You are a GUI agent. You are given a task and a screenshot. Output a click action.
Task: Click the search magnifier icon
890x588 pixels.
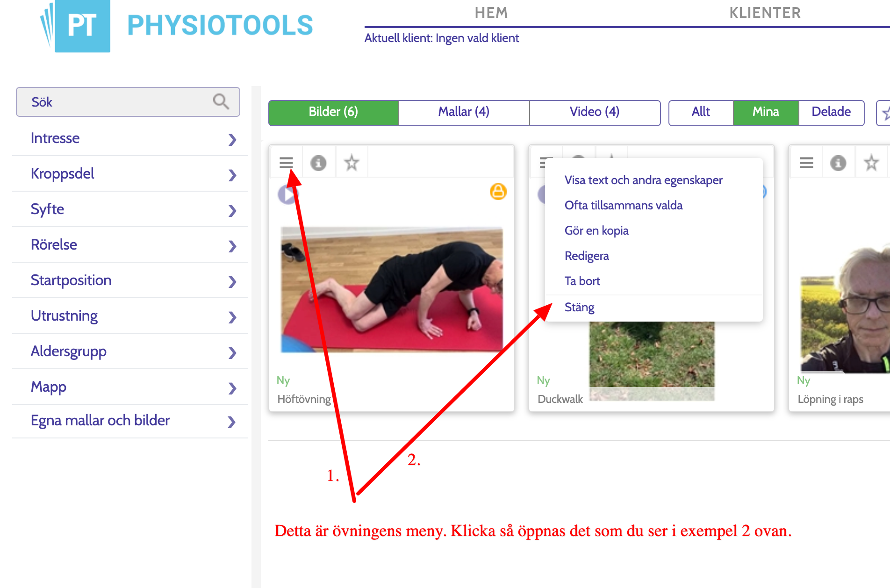[221, 101]
